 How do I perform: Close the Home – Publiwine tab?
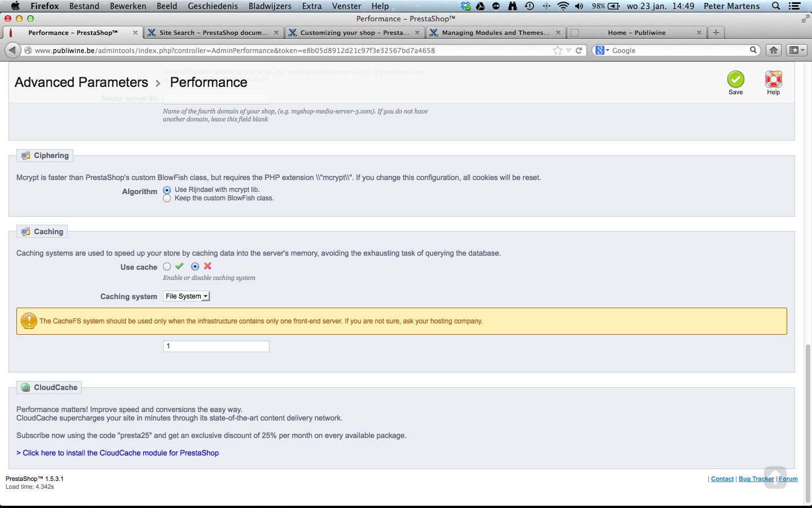pyautogui.click(x=699, y=33)
